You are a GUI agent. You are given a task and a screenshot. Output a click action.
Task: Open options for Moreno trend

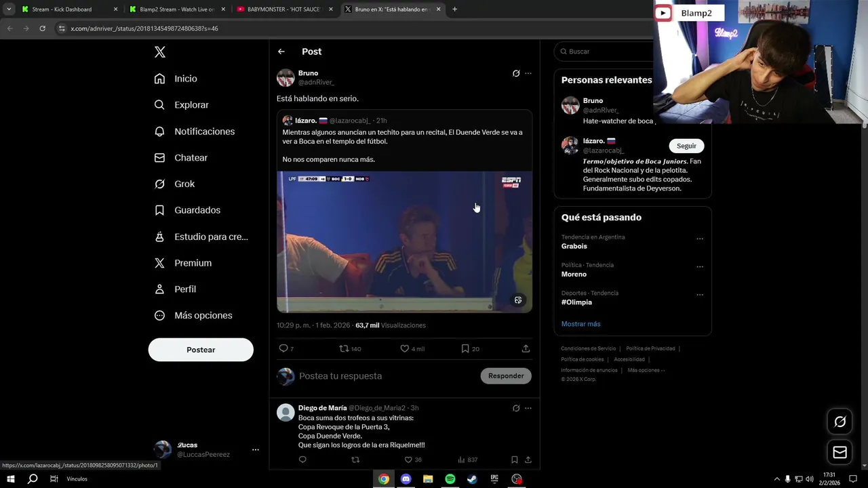pyautogui.click(x=700, y=266)
